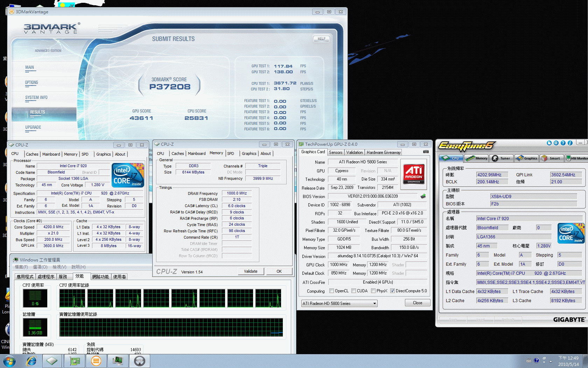Toggle the PhysX checkbox in GPU-Z
The image size is (588, 368).
(373, 291)
